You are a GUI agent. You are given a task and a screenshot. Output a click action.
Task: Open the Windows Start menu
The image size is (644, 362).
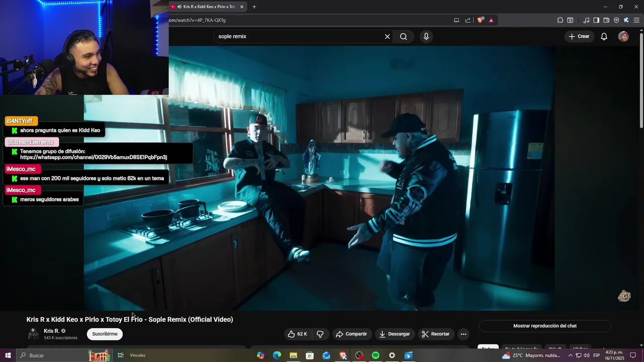8,355
